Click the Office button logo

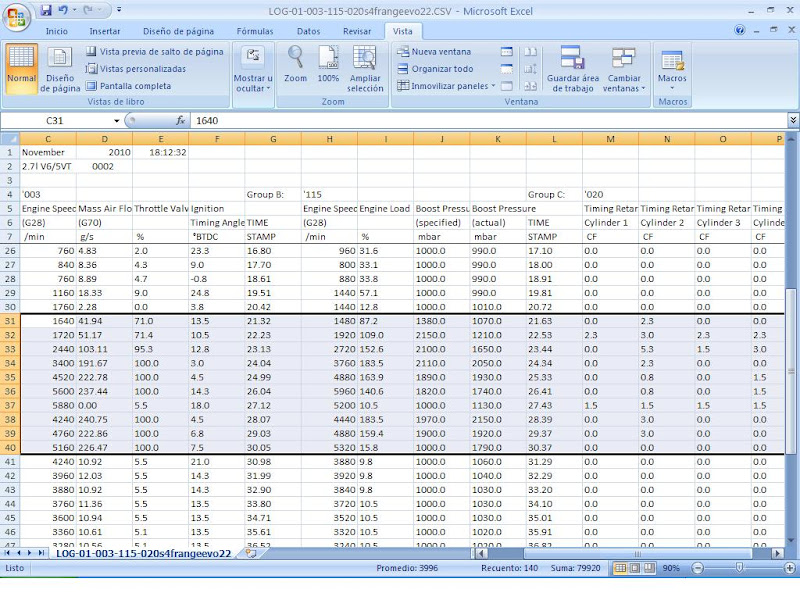(16, 19)
